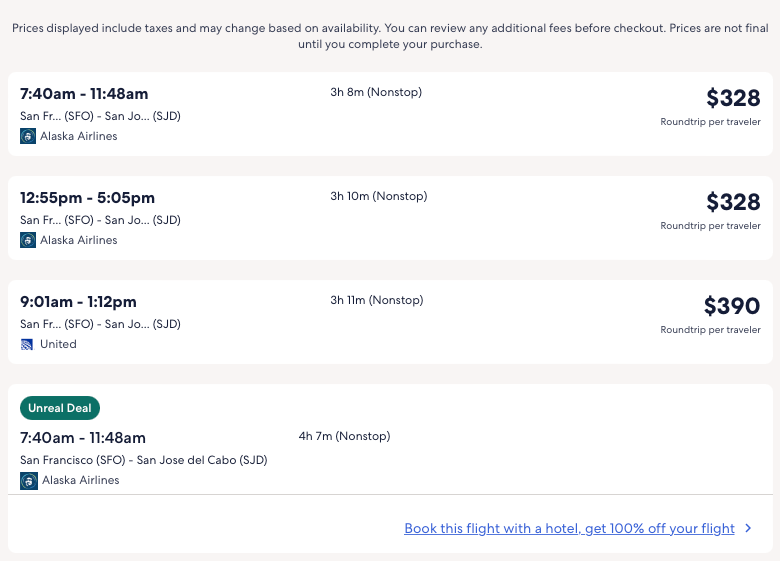Click San Francisco (SFO) - San Jose del Cabo route
The height and width of the screenshot is (561, 780).
[x=143, y=460]
